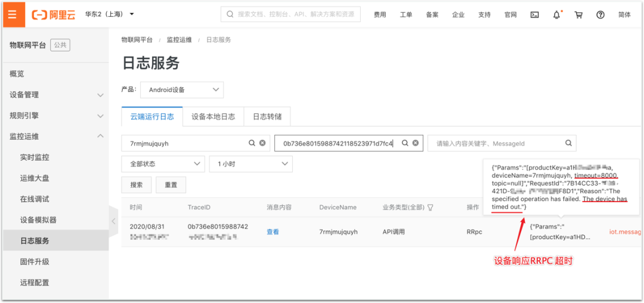Click the API调用 cell in log row
Viewport: 644px width, 303px height.
(x=394, y=232)
